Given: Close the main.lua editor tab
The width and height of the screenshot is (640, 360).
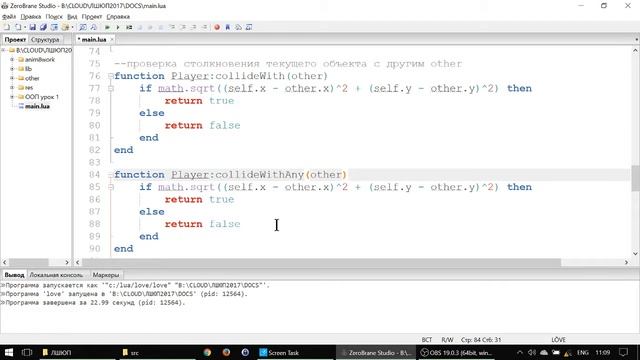Looking at the screenshot, I should (112, 40).
